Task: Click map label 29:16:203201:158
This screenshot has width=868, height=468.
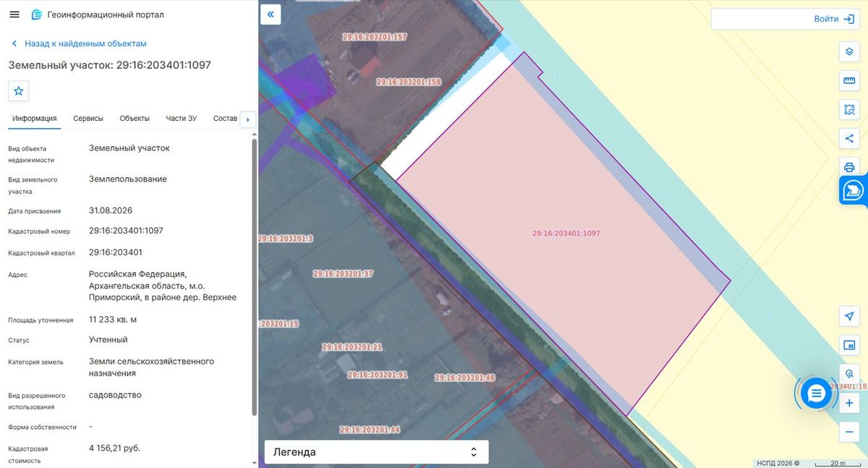Action: pyautogui.click(x=409, y=82)
